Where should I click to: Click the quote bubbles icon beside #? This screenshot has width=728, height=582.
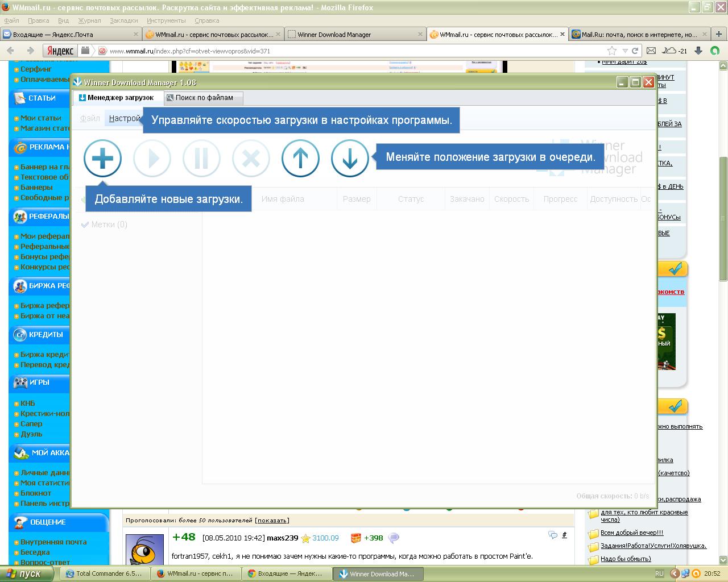click(x=552, y=535)
